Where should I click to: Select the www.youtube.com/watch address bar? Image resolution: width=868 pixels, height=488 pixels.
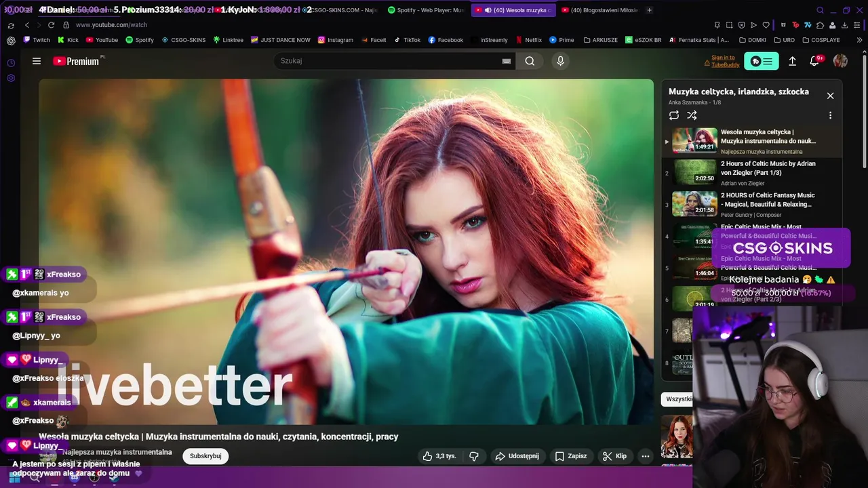tap(112, 25)
